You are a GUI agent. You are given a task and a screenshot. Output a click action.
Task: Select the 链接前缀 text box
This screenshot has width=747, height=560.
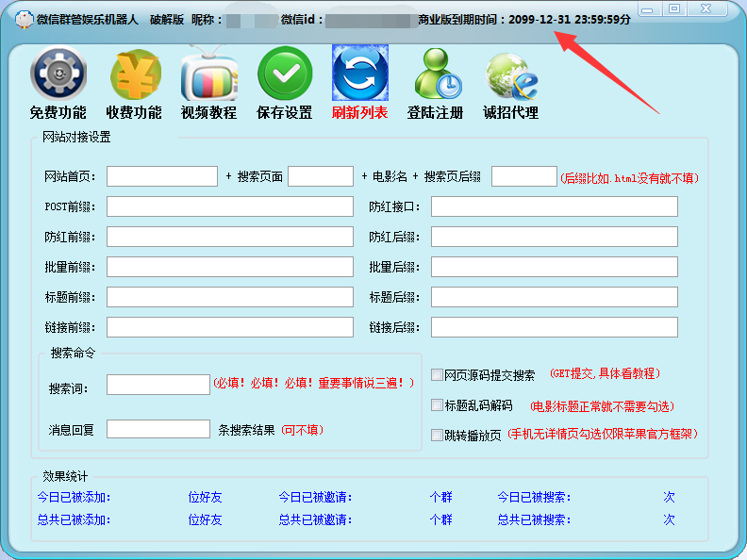[230, 327]
